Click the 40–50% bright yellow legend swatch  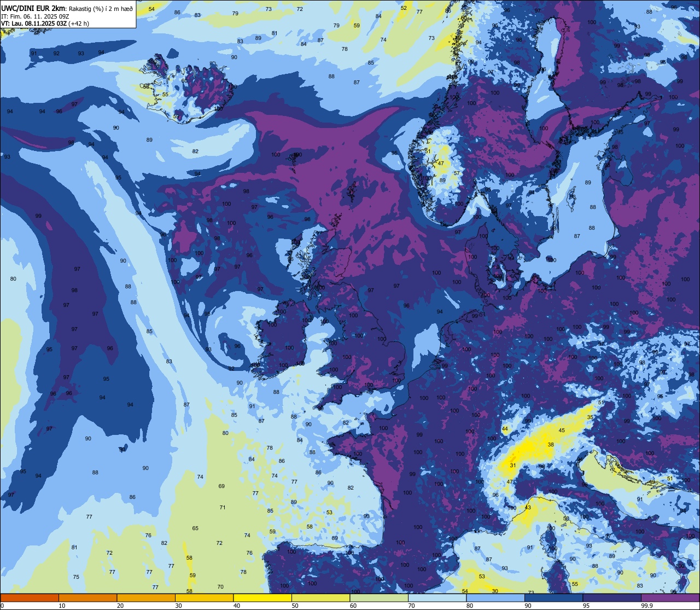(262, 597)
